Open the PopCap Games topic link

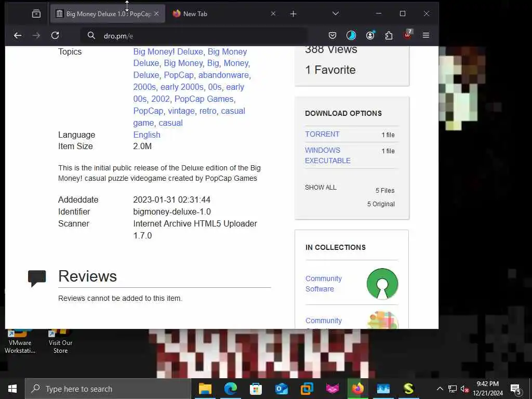click(x=204, y=99)
